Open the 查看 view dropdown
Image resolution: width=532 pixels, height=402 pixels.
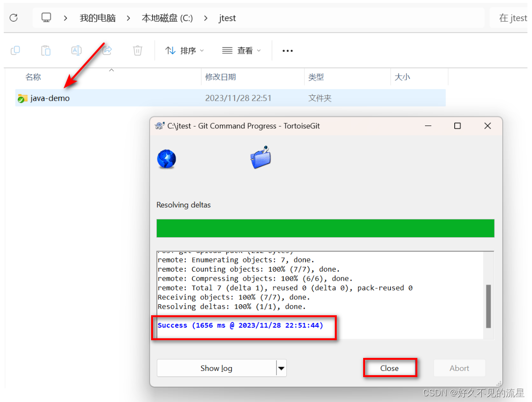(241, 50)
